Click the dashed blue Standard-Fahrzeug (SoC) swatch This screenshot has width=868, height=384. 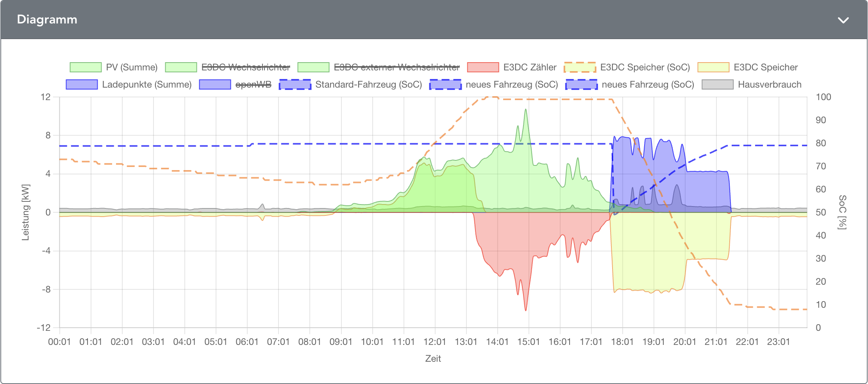pyautogui.click(x=295, y=84)
